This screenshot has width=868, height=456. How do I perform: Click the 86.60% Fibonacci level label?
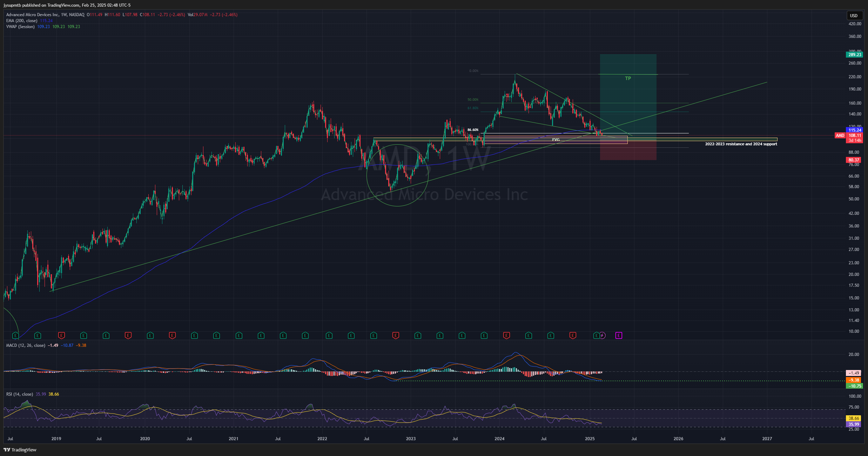[473, 130]
